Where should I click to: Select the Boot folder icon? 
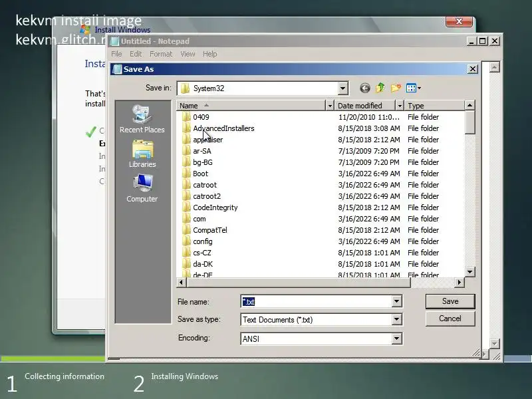[186, 174]
